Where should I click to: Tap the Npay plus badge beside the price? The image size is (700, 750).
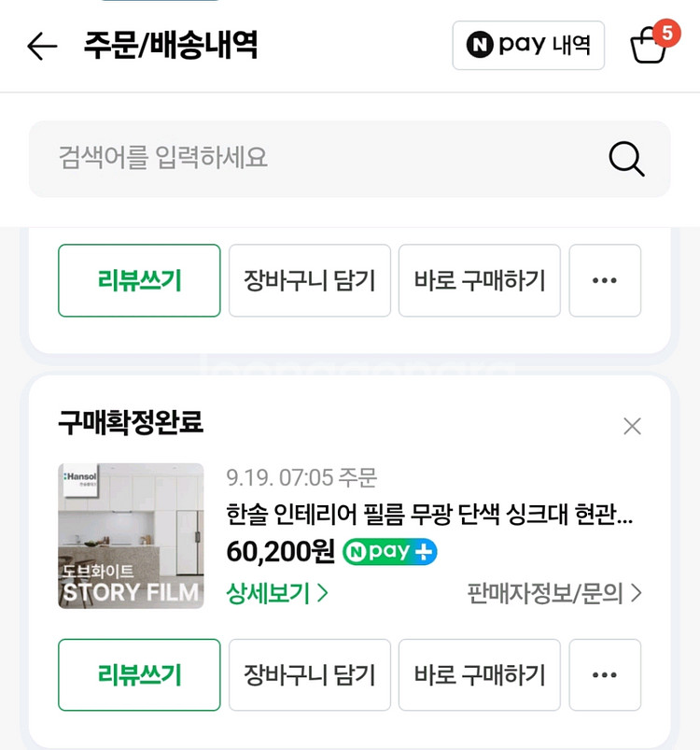[x=389, y=552]
